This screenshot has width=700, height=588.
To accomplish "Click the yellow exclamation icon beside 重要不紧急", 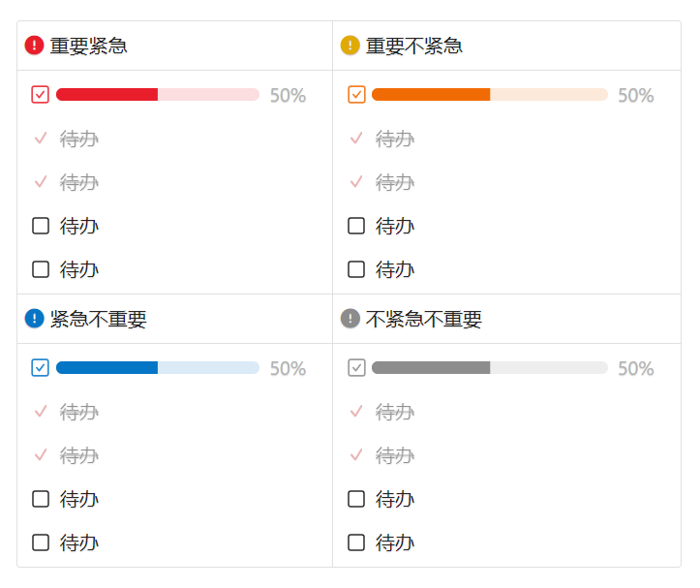I will pyautogui.click(x=350, y=46).
